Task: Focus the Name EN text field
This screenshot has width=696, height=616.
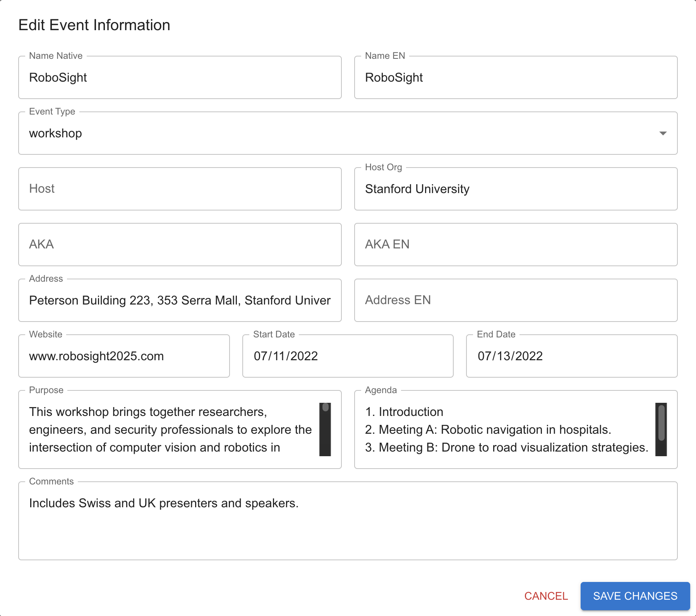Action: point(516,77)
